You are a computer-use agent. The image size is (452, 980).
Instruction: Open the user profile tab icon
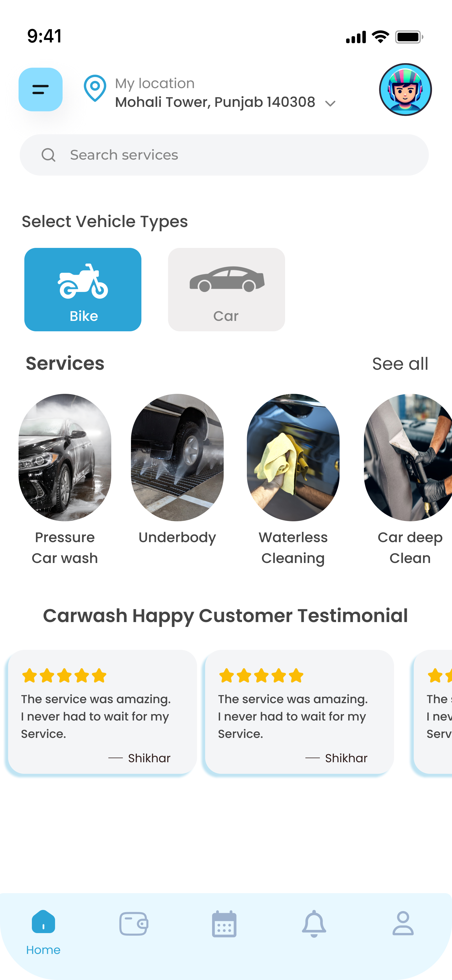point(403,923)
